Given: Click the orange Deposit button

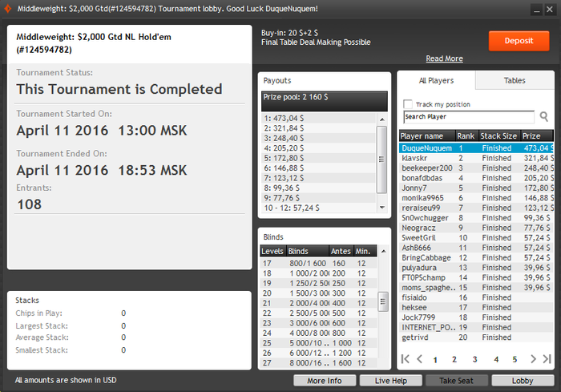Looking at the screenshot, I should (x=519, y=41).
